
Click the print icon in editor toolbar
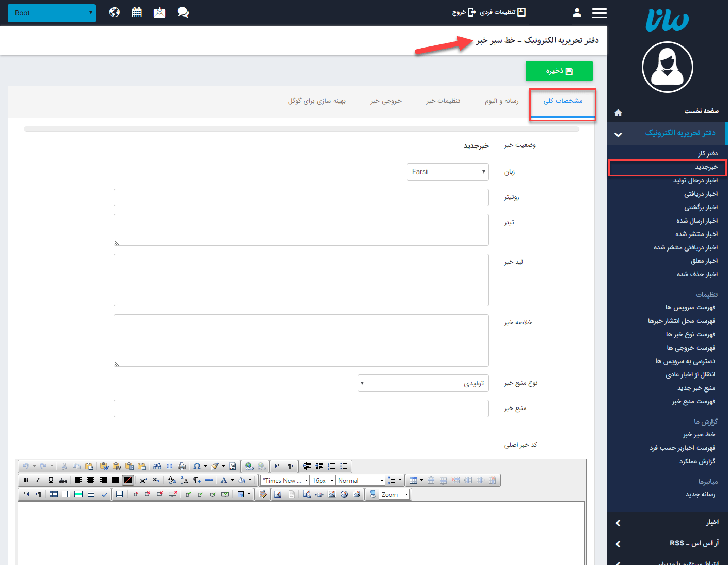coord(182,466)
